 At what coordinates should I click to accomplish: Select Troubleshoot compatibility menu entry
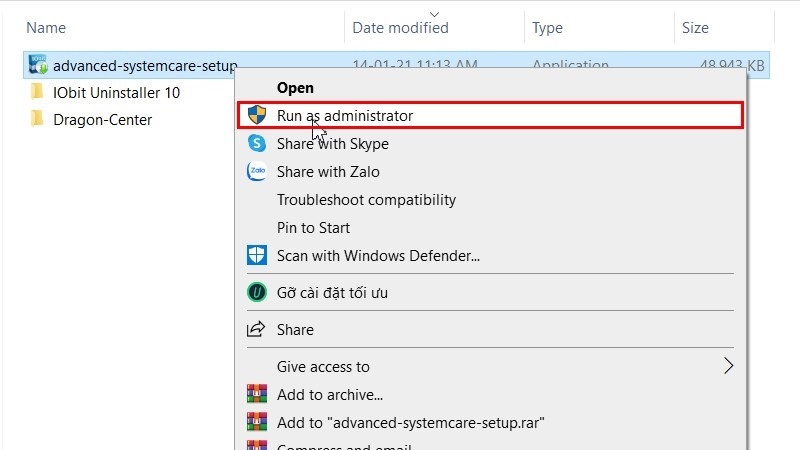[366, 200]
